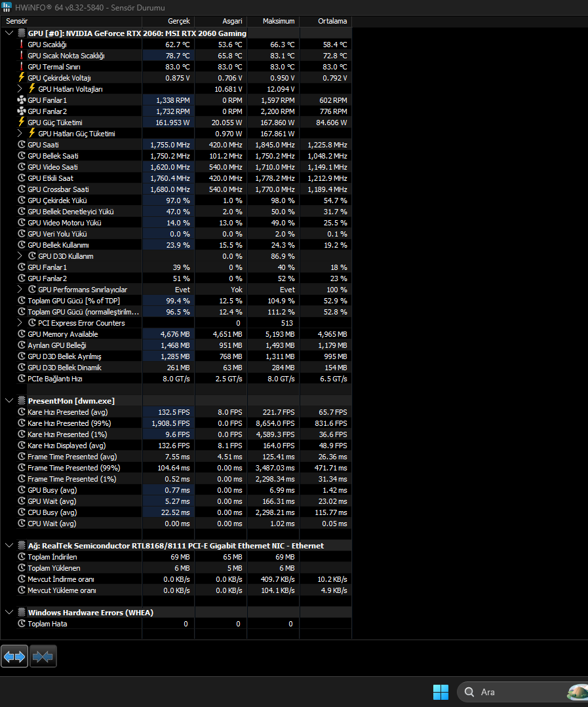Select the GPU Veri Yolu Yükü row
The width and height of the screenshot is (588, 707).
(176, 234)
